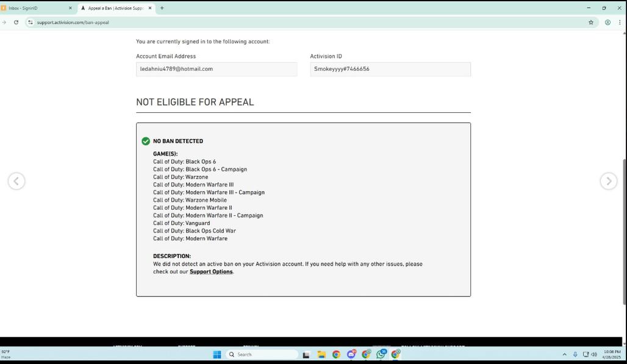Reload the Activision ban appeal page

(x=16, y=23)
